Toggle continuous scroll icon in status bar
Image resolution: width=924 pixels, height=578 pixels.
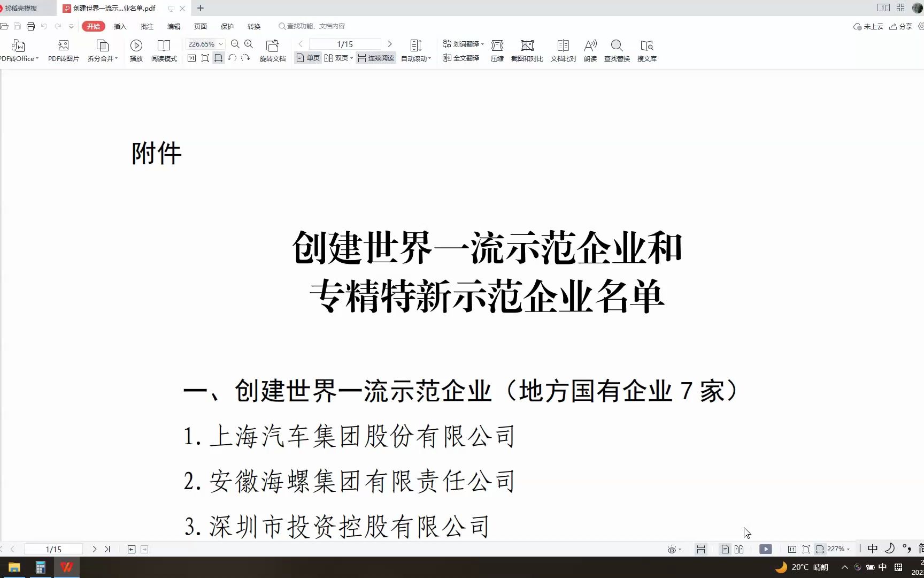tap(701, 549)
